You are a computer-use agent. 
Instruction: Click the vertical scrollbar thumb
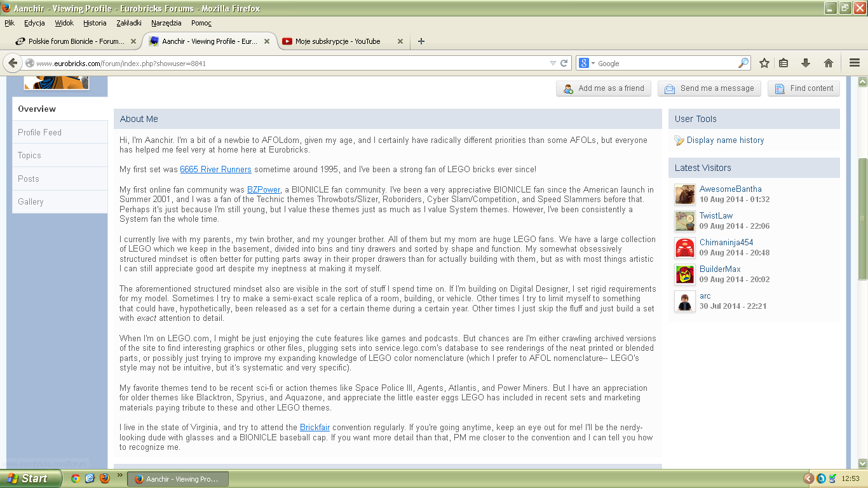click(x=862, y=219)
